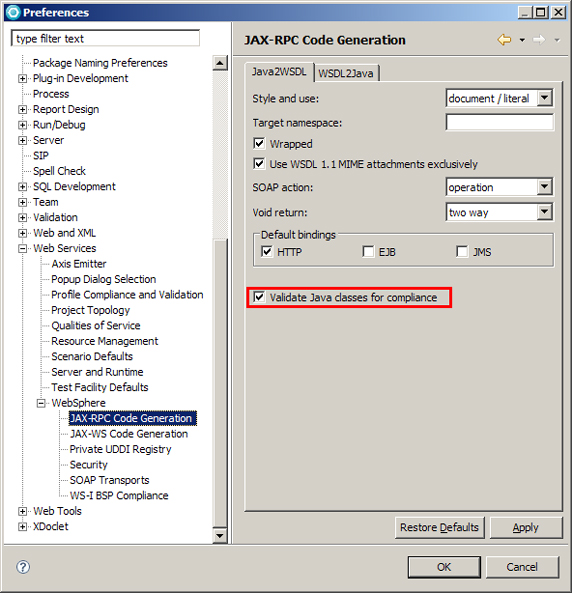Click the back navigation arrow icon

[504, 39]
